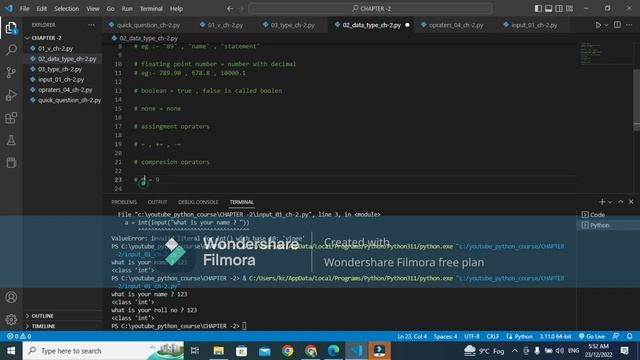640x360 pixels.
Task: Run the Python file with play button
Action: pos(598,25)
